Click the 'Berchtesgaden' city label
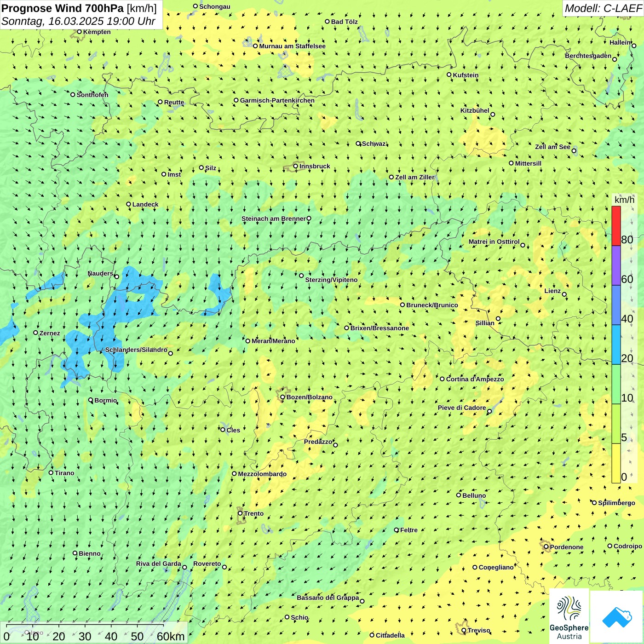This screenshot has height=644, width=644. 588,56
